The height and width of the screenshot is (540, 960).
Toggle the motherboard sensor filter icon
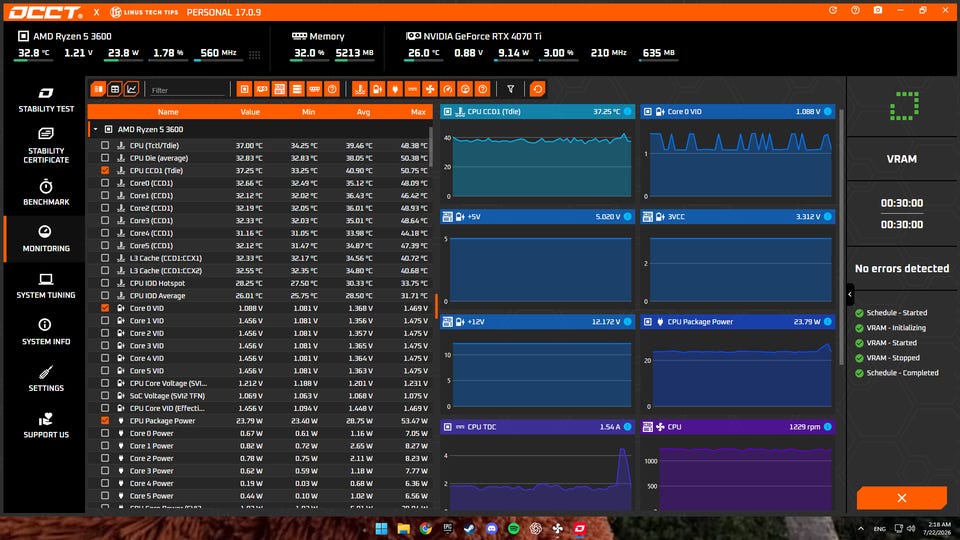coord(279,89)
